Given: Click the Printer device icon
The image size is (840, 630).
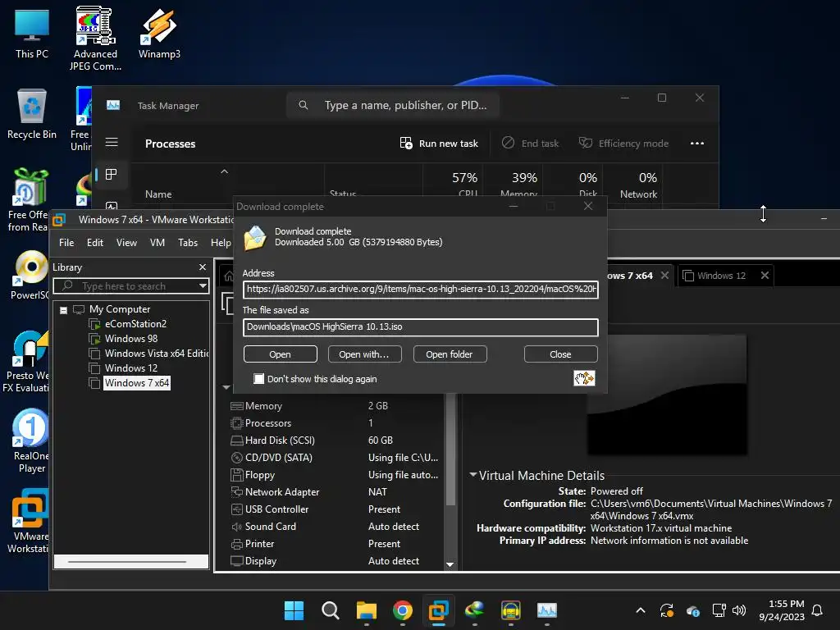Looking at the screenshot, I should [237, 544].
